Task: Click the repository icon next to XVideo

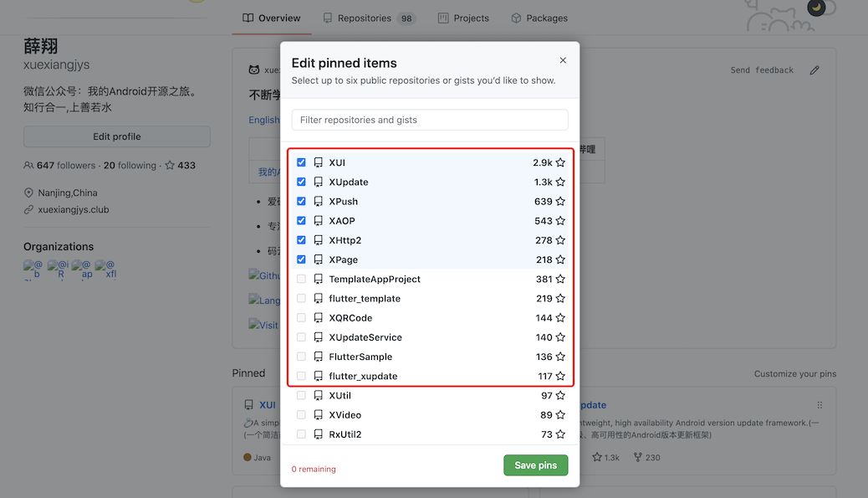Action: (319, 415)
